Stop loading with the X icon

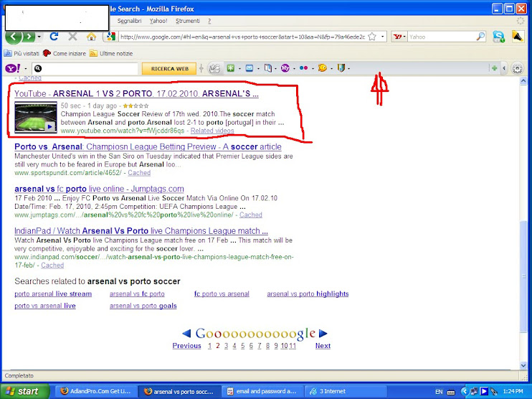[x=72, y=37]
